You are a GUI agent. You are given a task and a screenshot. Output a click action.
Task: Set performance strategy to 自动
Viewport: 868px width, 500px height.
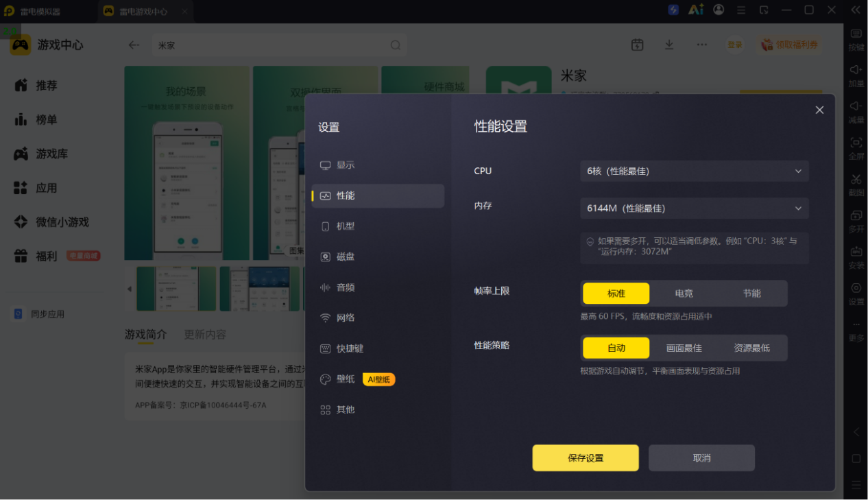[616, 348]
